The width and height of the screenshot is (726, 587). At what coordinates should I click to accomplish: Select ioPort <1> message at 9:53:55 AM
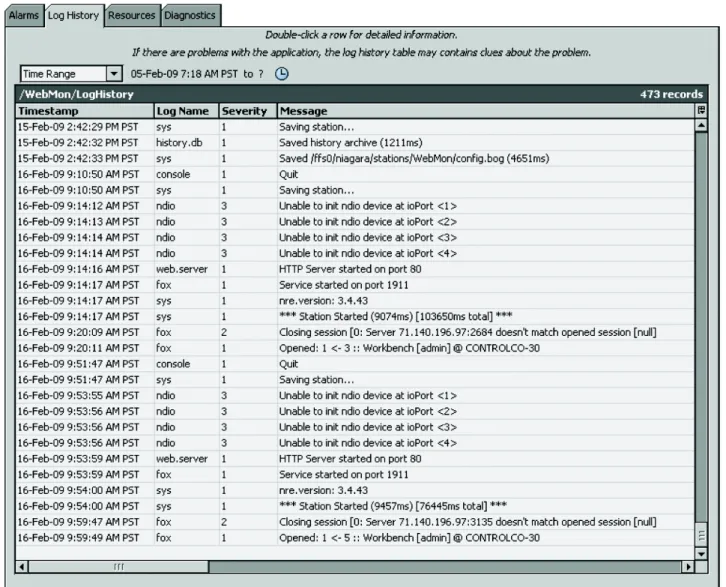pos(368,395)
